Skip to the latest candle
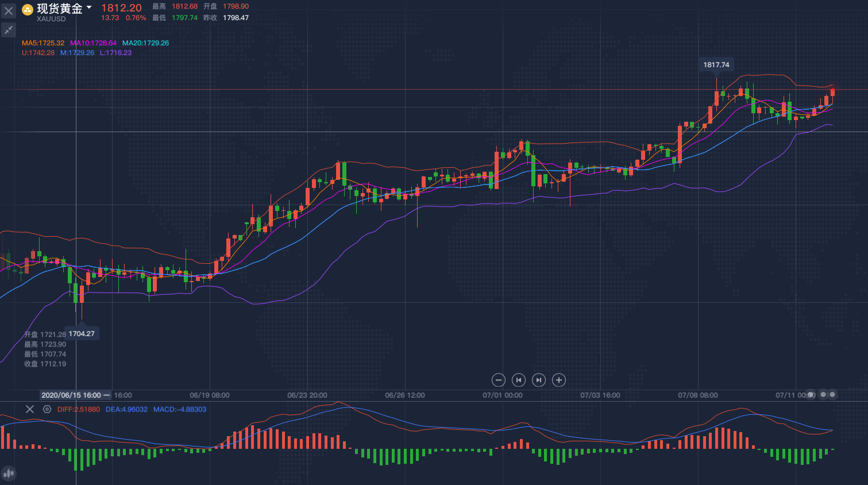This screenshot has width=868, height=485. pyautogui.click(x=538, y=380)
